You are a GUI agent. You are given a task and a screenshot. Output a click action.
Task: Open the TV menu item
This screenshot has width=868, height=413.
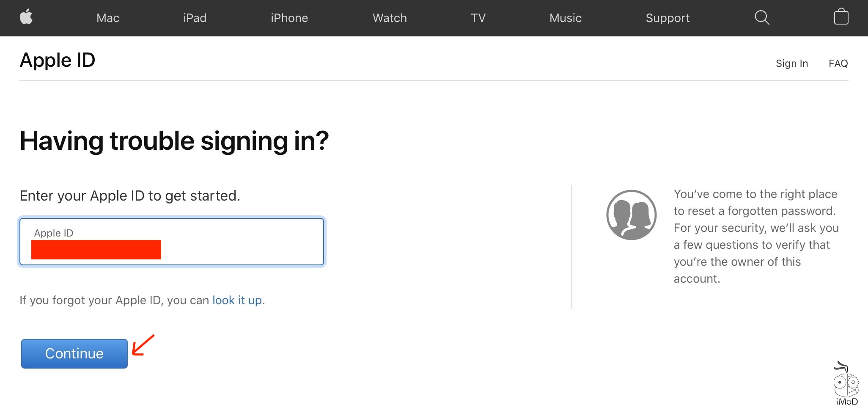coord(478,18)
